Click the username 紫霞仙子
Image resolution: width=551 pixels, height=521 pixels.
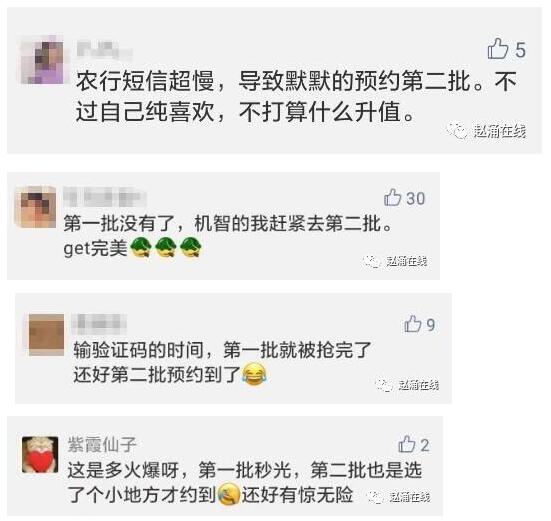[102, 445]
